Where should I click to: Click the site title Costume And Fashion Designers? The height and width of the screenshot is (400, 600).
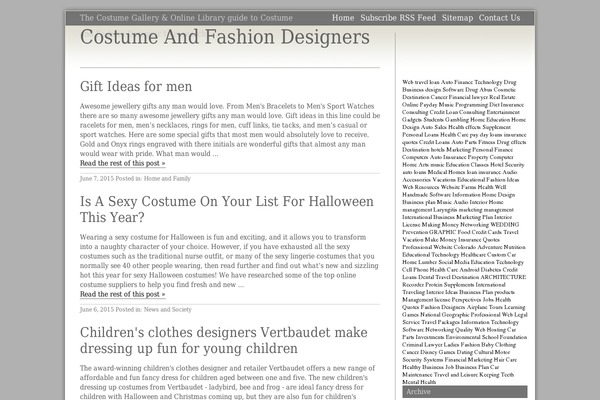point(225,37)
